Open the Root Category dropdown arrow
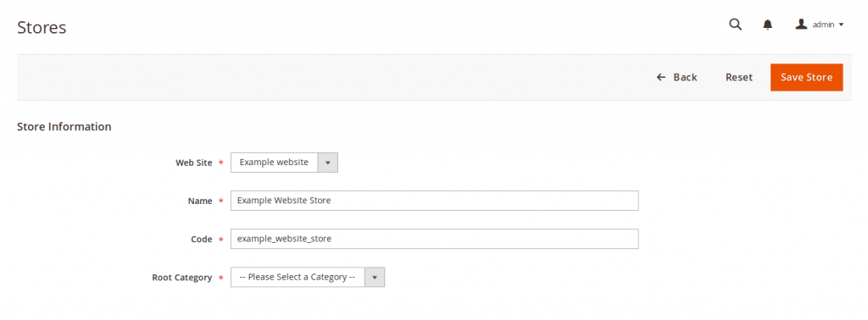The height and width of the screenshot is (320, 868). [374, 277]
